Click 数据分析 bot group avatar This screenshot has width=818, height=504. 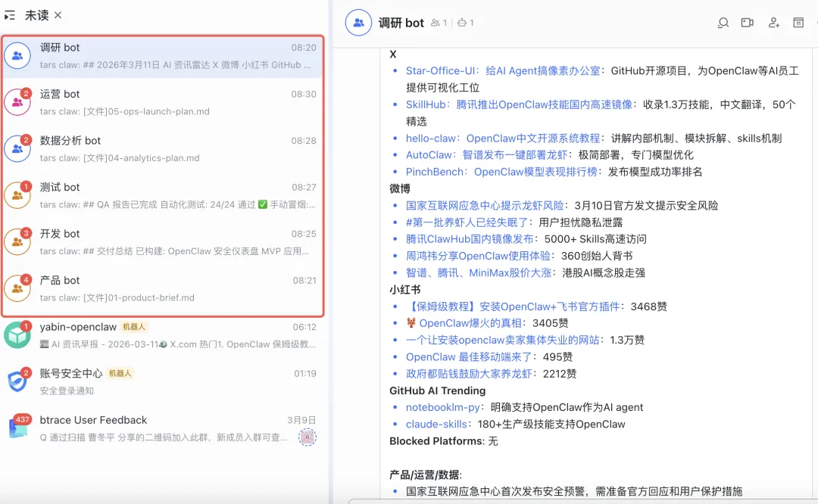17,148
